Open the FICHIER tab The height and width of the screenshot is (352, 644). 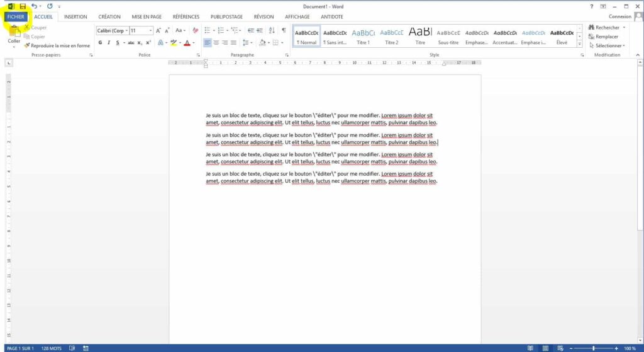[16, 17]
